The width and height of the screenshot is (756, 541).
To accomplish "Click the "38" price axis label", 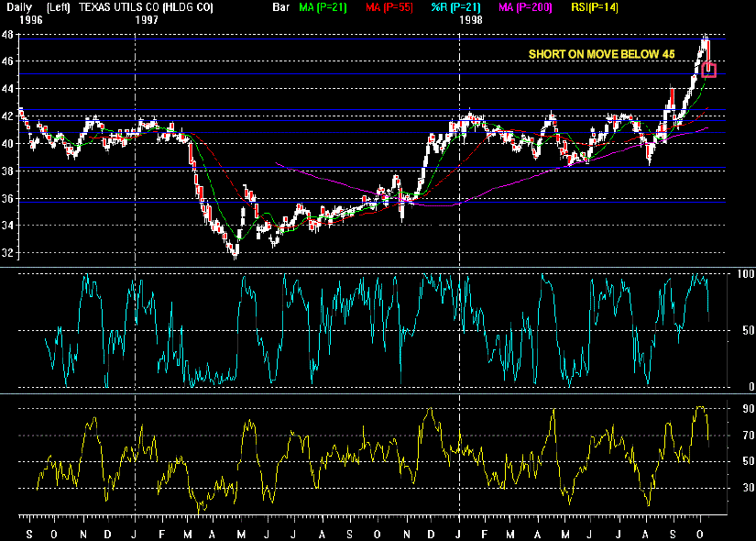I will (x=7, y=171).
